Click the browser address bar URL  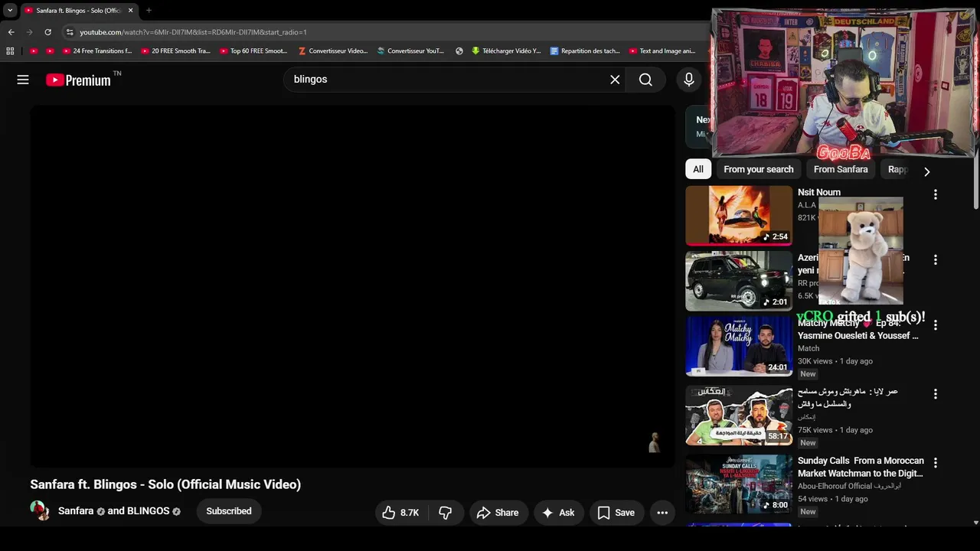(x=193, y=32)
